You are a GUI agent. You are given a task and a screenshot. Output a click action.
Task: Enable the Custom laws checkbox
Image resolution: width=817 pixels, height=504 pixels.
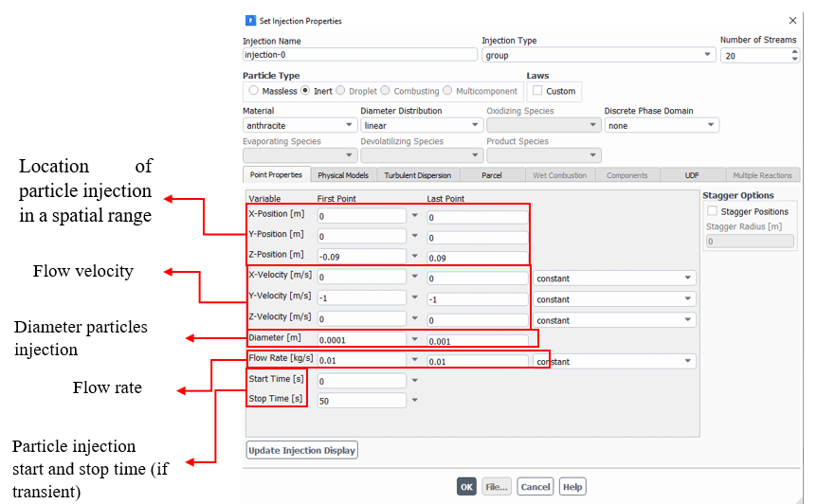tap(537, 91)
